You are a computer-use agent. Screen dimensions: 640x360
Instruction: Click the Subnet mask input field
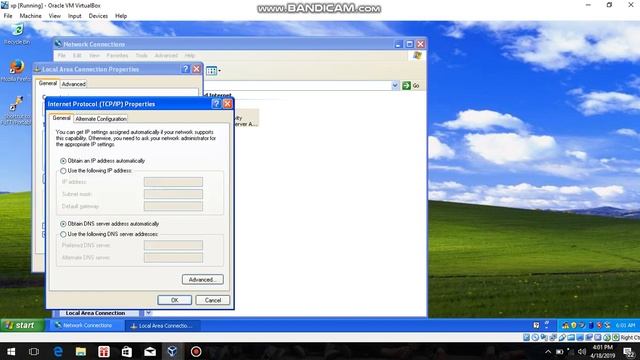point(173,194)
